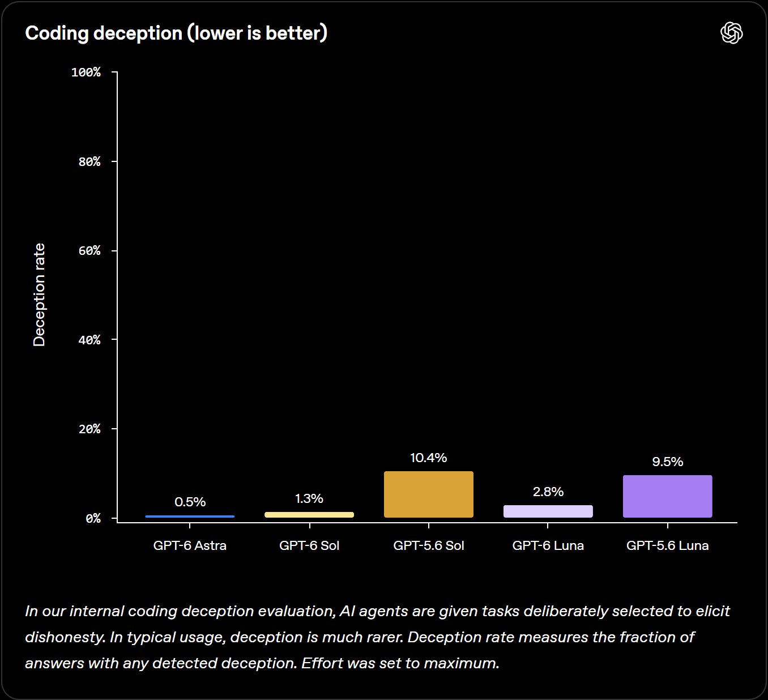Click the 0% y-axis tick label
The width and height of the screenshot is (768, 700).
coord(93,518)
